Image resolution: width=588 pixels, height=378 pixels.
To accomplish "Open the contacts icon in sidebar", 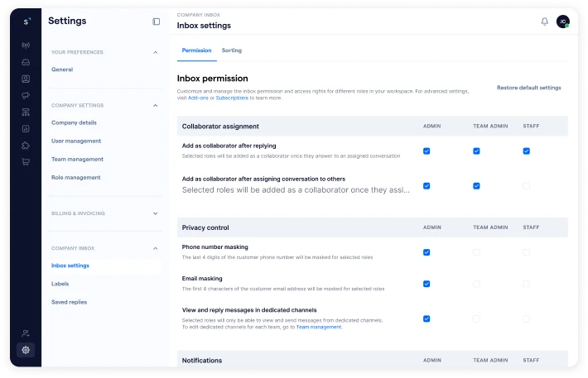I will click(26, 79).
